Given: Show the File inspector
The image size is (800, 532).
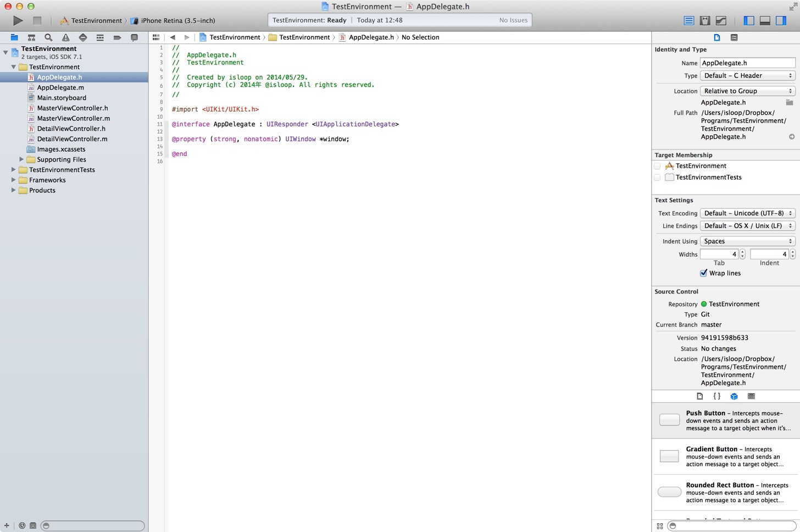Looking at the screenshot, I should pos(717,37).
